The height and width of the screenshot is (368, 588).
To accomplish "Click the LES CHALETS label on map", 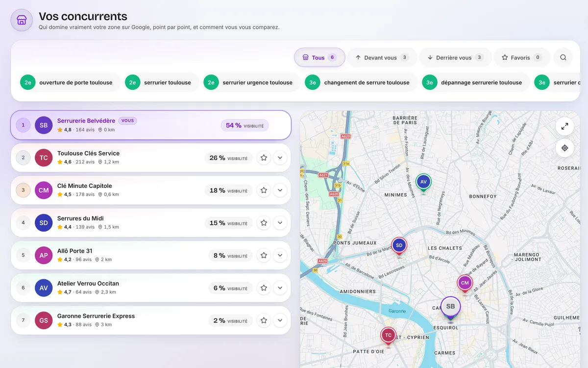I will (445, 248).
